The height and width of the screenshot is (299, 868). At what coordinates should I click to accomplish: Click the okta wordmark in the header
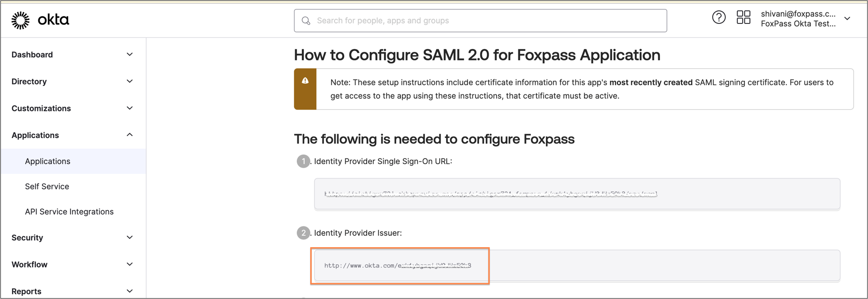point(53,20)
